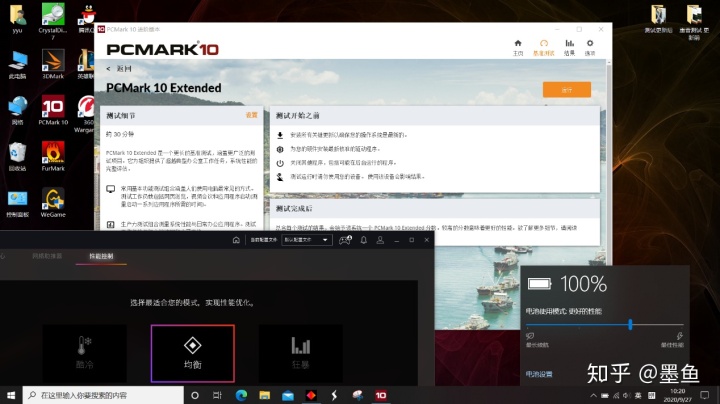Open the yyu user folder icon

17,19
